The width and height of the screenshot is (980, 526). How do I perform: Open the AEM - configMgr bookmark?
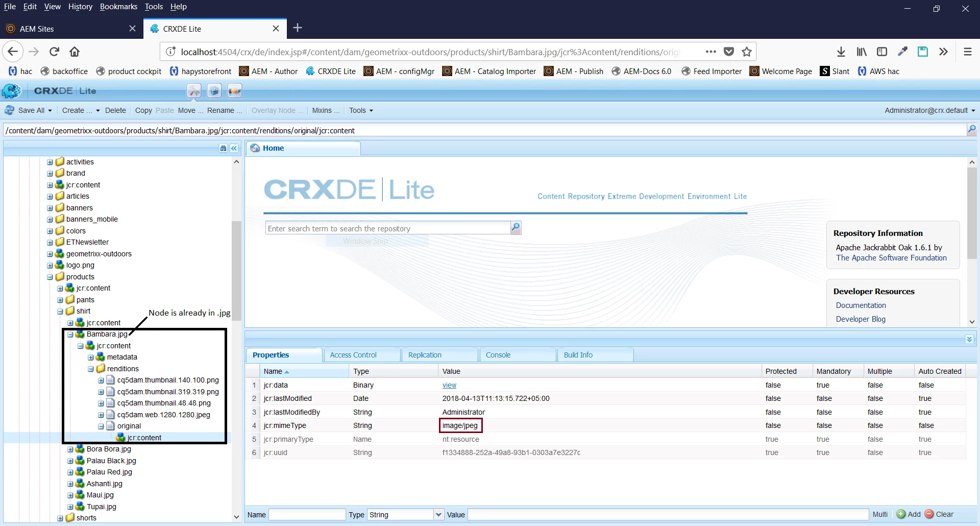click(x=399, y=71)
